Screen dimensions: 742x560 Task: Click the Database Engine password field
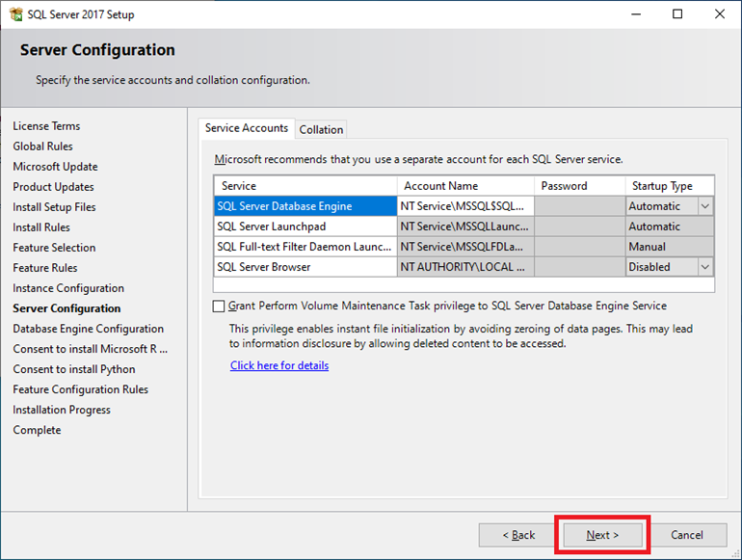[580, 206]
